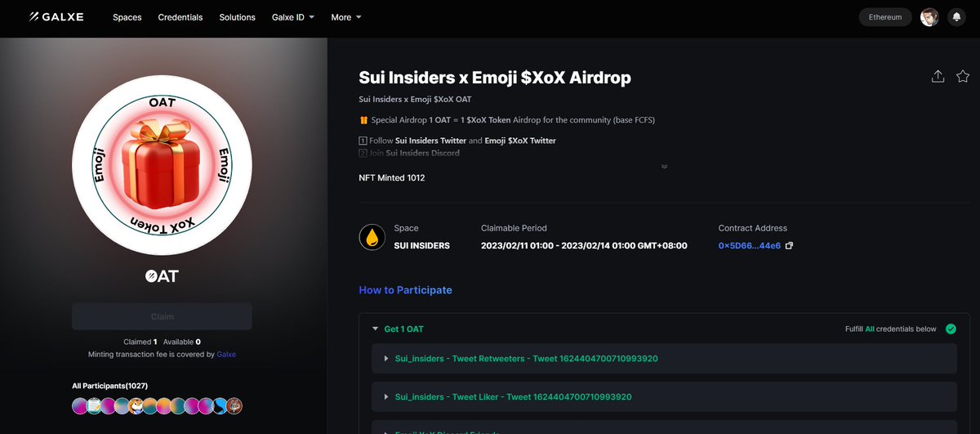Click the disabled Claim button

[162, 316]
